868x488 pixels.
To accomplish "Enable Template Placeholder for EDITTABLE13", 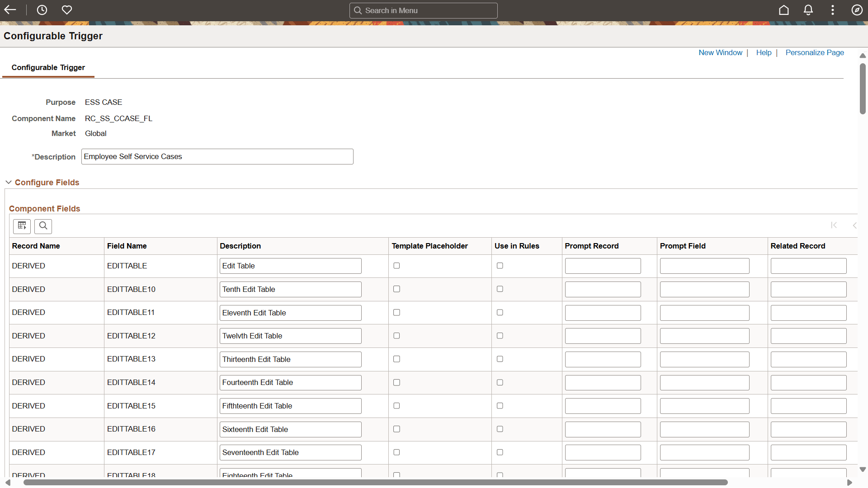I will click(x=396, y=359).
